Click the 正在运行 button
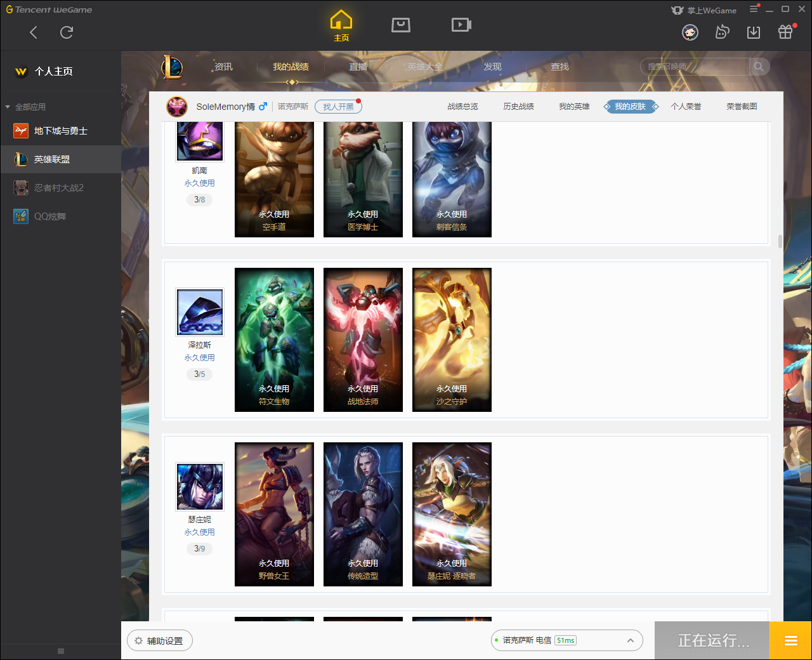812x660 pixels. tap(712, 640)
